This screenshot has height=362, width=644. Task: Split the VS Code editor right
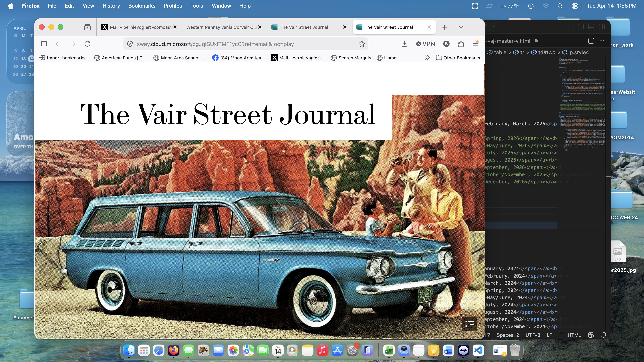click(x=591, y=41)
